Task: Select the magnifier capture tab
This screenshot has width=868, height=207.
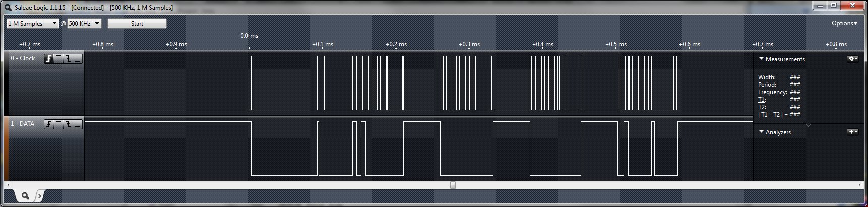Action: coord(25,196)
